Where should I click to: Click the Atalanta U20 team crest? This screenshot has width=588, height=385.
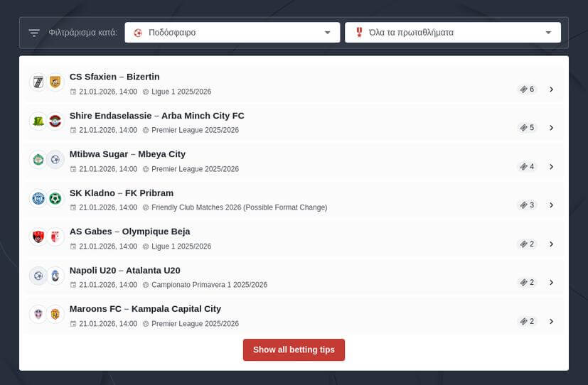55,276
